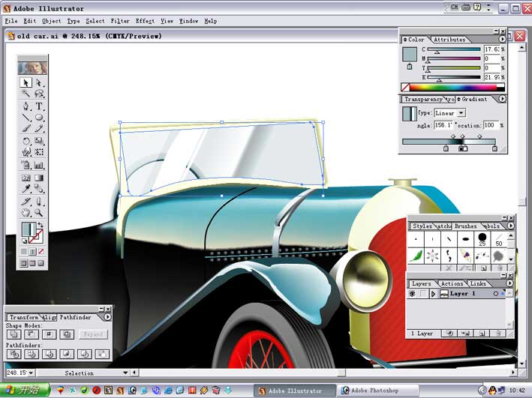532x398 pixels.
Task: Open Brushes panel flyout menu
Action: point(510,226)
